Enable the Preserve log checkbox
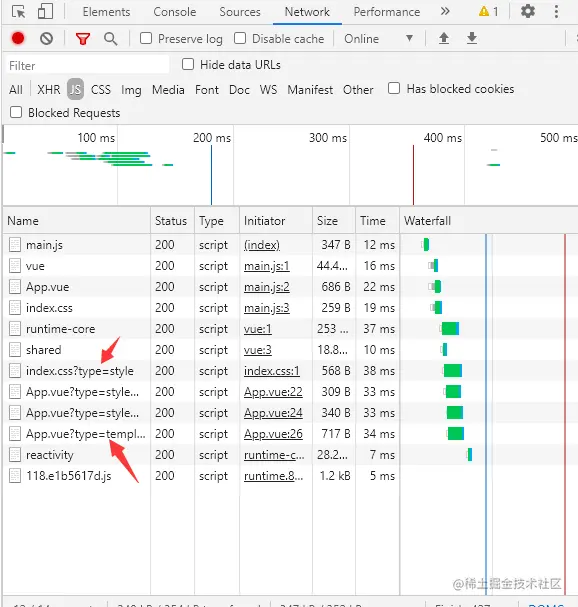 146,38
